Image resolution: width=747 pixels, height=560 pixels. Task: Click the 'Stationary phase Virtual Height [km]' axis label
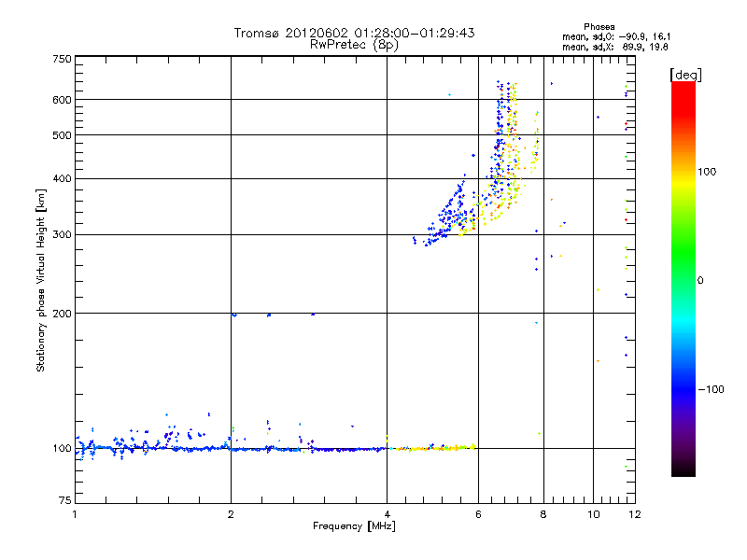40,280
